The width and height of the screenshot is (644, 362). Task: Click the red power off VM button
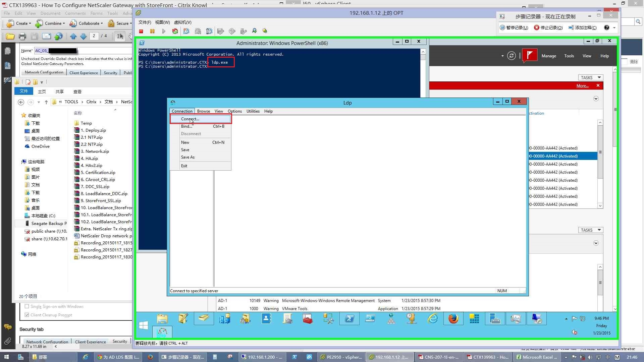coord(141,31)
